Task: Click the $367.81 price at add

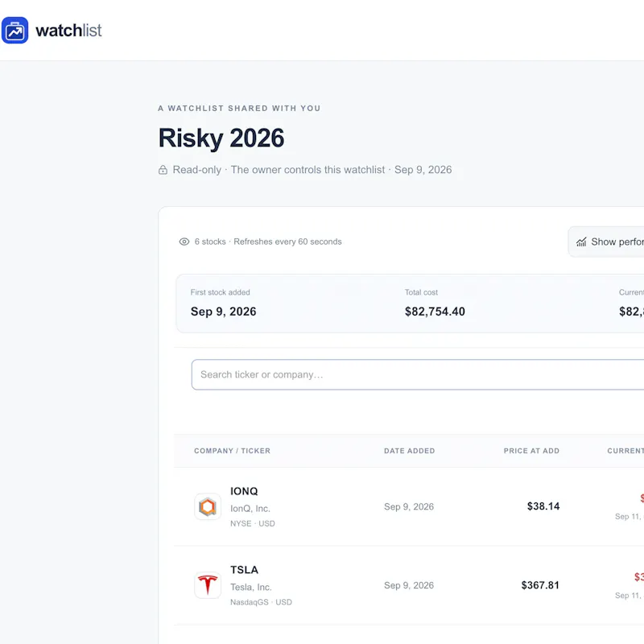Action: pos(540,585)
